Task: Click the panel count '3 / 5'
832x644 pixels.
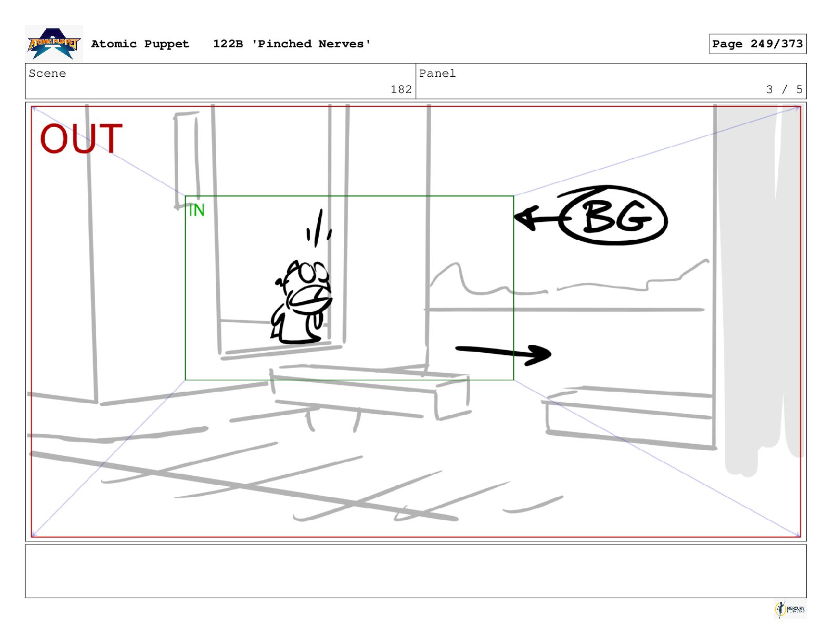Action: click(x=784, y=89)
